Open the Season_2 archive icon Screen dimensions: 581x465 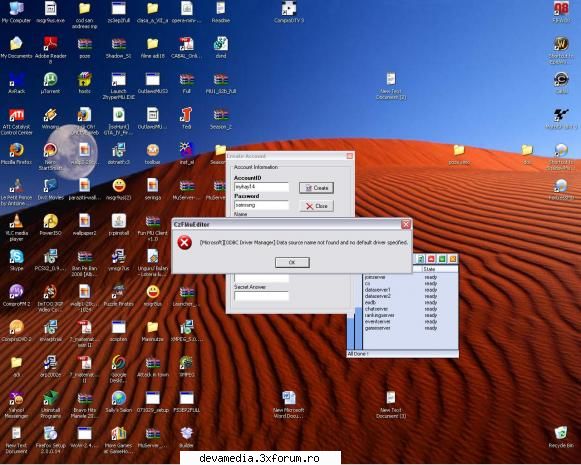tap(221, 119)
